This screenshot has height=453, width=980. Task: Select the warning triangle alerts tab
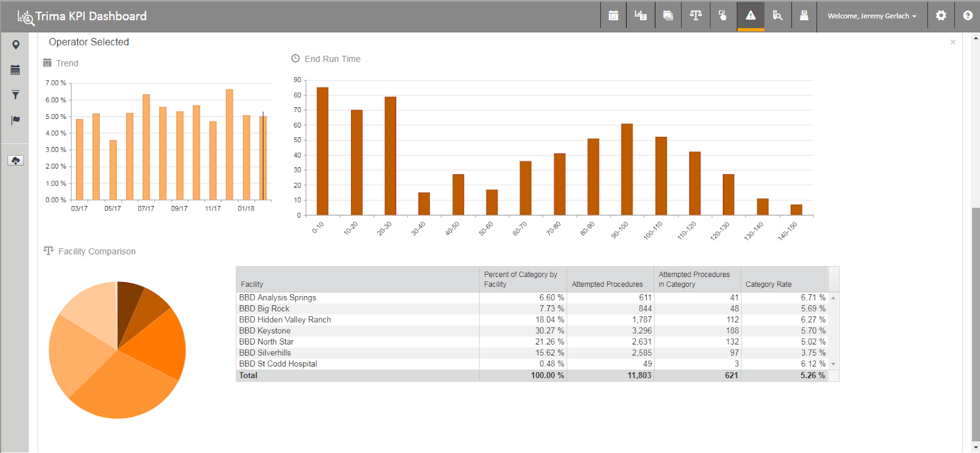coord(751,16)
